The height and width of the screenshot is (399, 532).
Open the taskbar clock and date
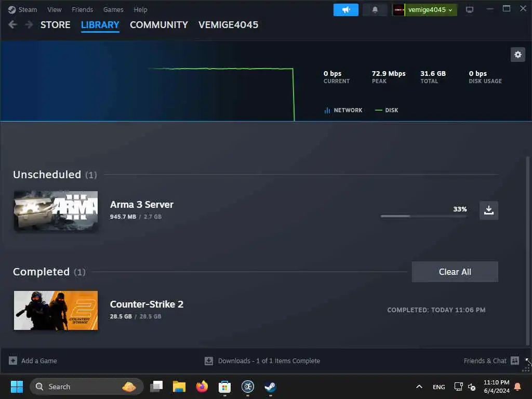coord(496,387)
